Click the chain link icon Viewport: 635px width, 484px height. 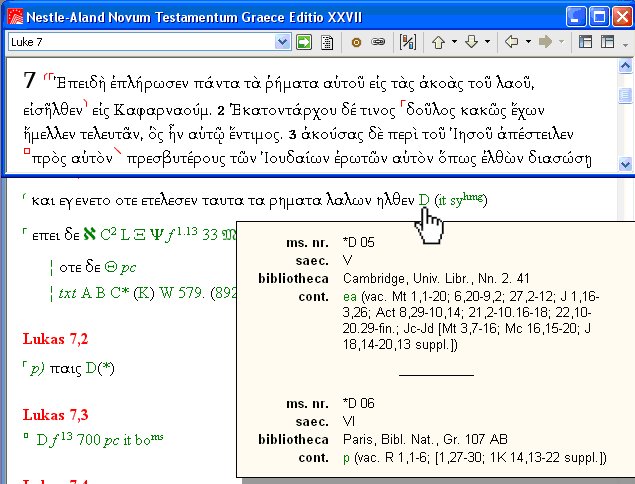[378, 42]
